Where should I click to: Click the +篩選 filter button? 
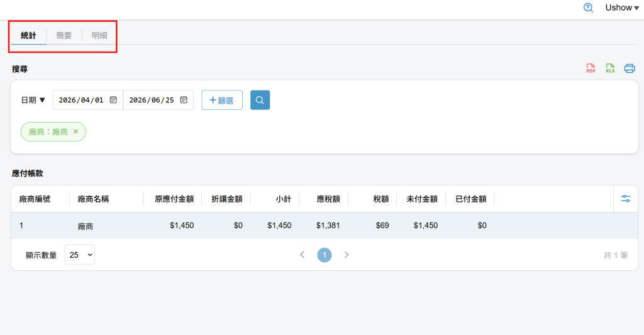tap(222, 100)
